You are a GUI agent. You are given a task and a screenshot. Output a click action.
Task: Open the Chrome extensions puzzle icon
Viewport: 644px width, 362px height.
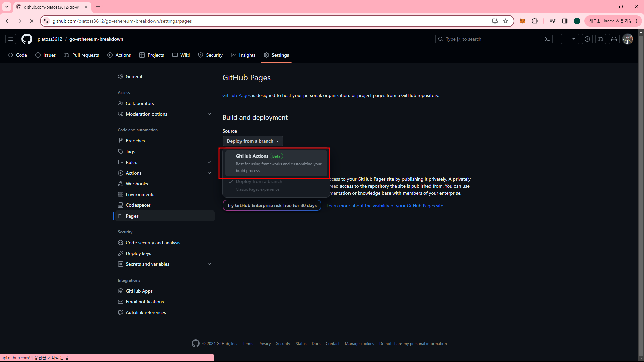(x=535, y=21)
